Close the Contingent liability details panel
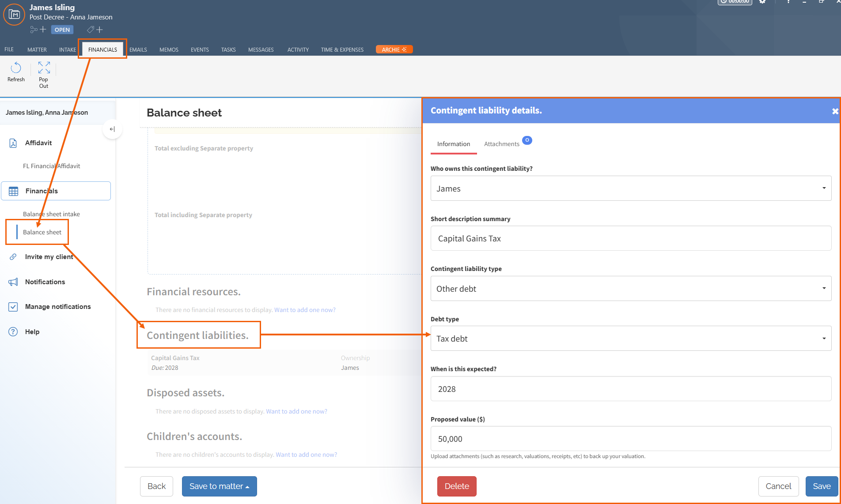 835,111
